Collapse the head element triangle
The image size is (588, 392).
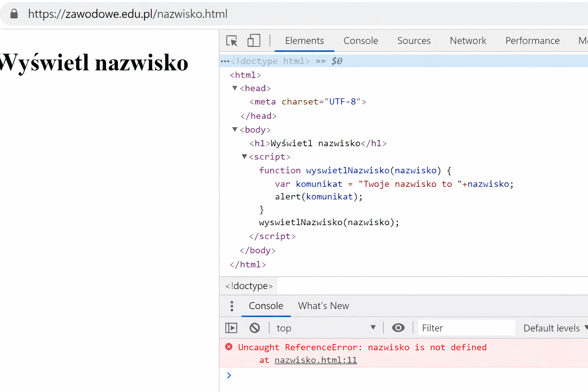click(x=235, y=88)
